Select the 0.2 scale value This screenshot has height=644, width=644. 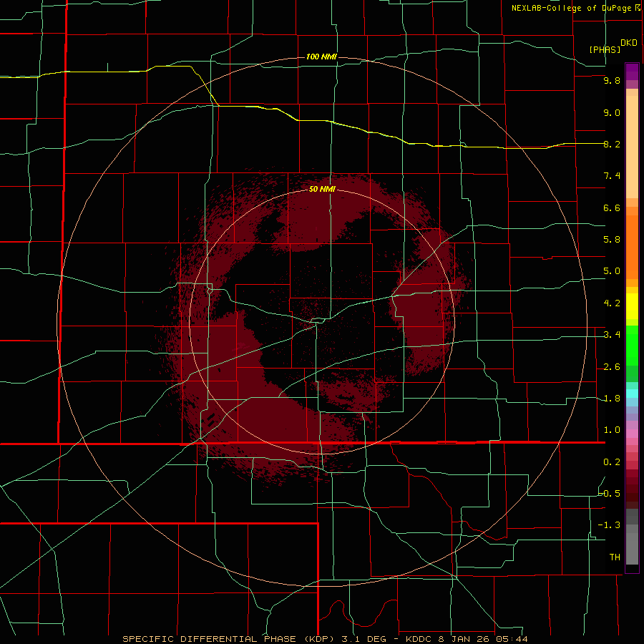[612, 462]
